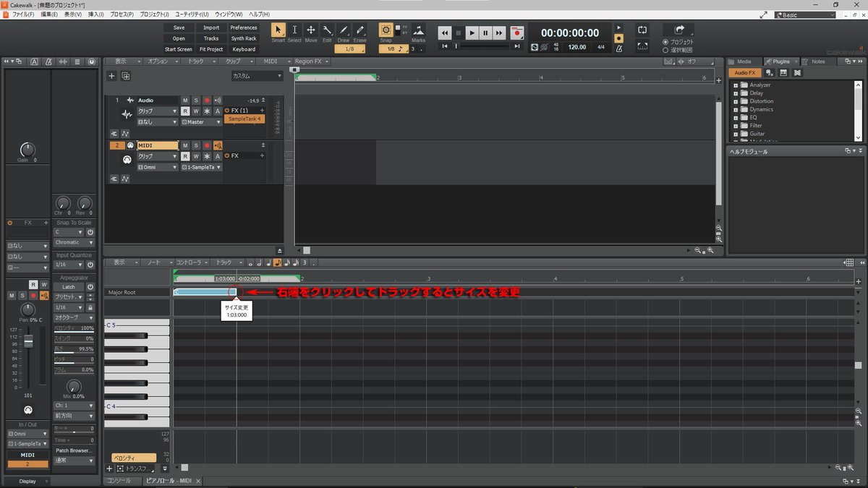Arm the MIDI track for recording
Image resolution: width=868 pixels, height=488 pixels.
pyautogui.click(x=206, y=145)
